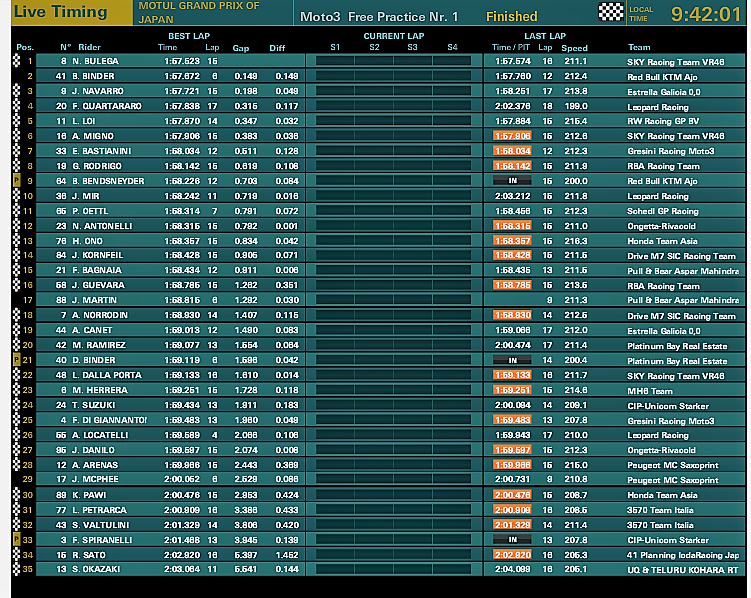751x598 pixels.
Task: Click the S4 sector header
Action: pos(452,47)
